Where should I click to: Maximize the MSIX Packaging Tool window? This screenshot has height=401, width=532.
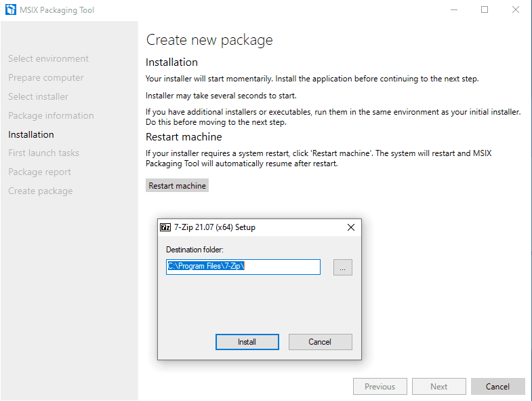coord(485,10)
